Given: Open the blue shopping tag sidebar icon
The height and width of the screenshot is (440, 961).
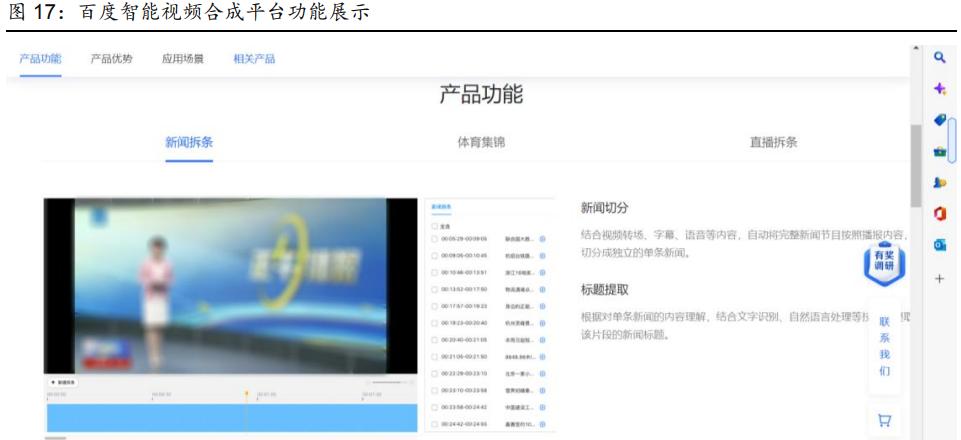Looking at the screenshot, I should click(940, 120).
